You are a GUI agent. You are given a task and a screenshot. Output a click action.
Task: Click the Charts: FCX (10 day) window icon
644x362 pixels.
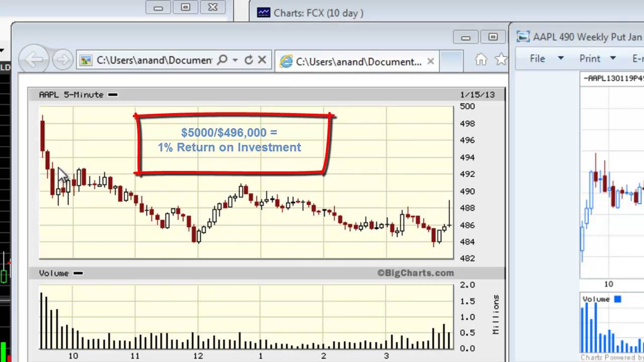(x=264, y=13)
